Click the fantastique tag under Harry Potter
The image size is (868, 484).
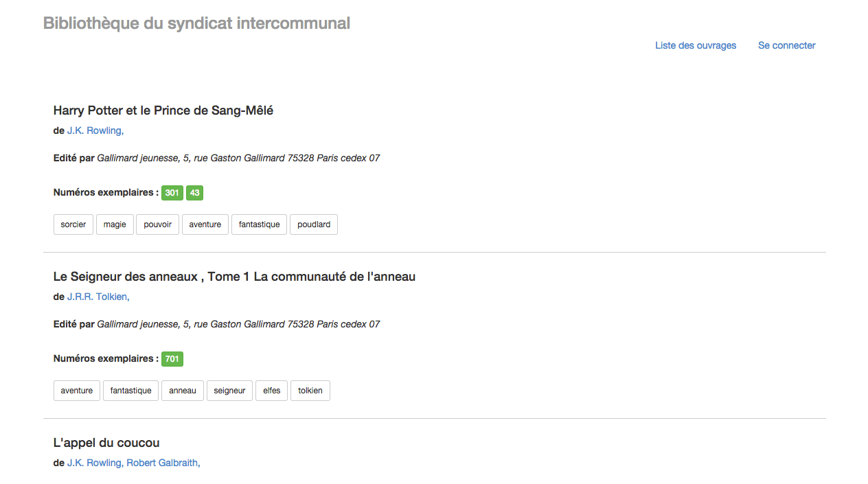[260, 224]
